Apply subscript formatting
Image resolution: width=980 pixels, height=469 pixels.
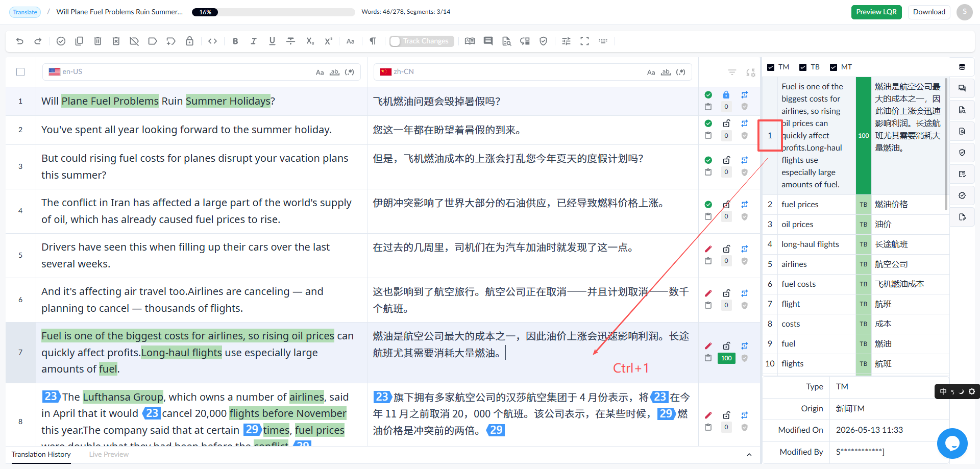310,41
